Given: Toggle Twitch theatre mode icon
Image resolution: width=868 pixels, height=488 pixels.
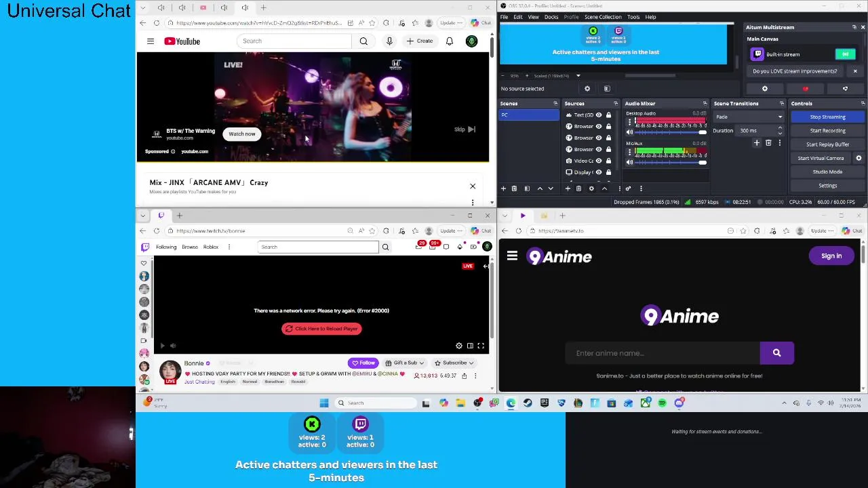Looking at the screenshot, I should coord(470,346).
